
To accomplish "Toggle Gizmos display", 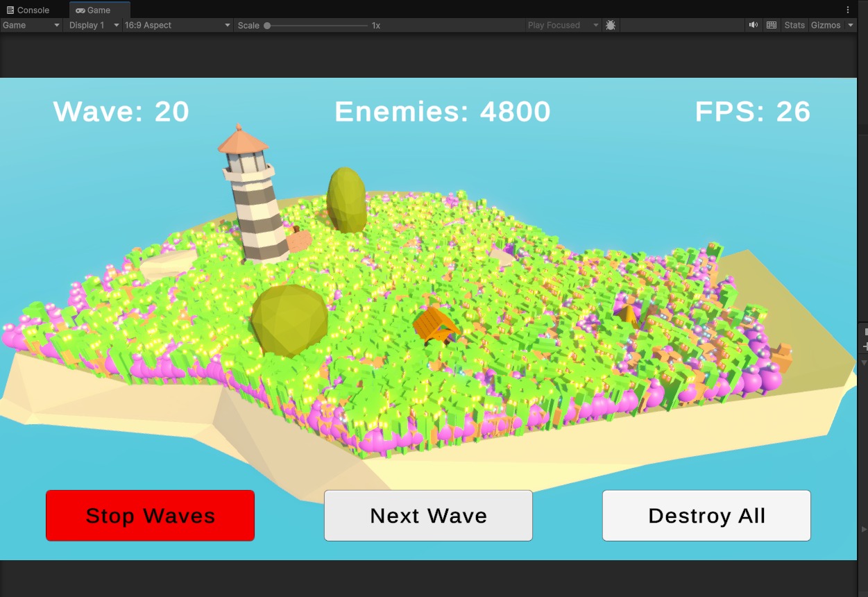I will click(x=826, y=25).
